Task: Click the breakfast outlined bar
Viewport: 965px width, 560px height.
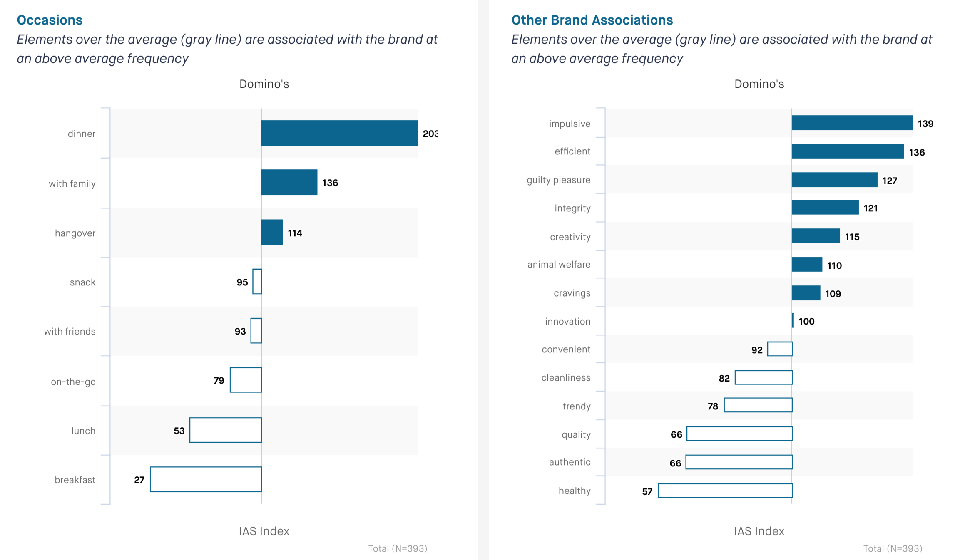Action: 206,479
